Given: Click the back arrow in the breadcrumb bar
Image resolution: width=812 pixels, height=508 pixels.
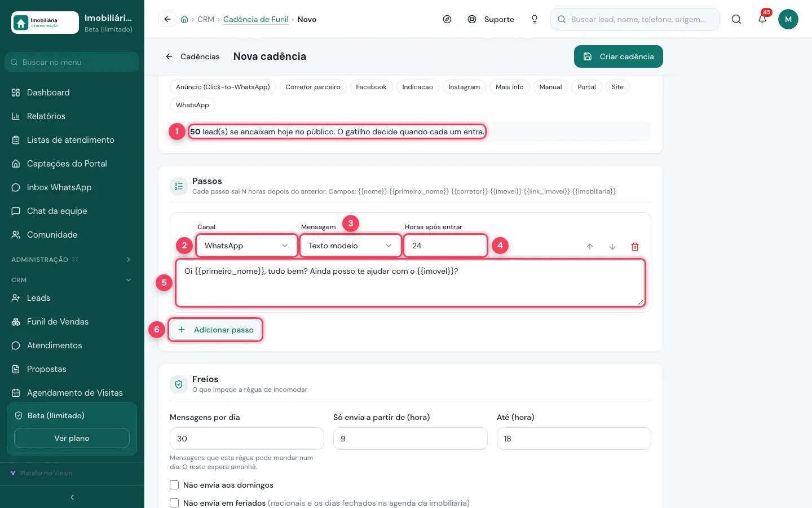Looking at the screenshot, I should (x=167, y=19).
